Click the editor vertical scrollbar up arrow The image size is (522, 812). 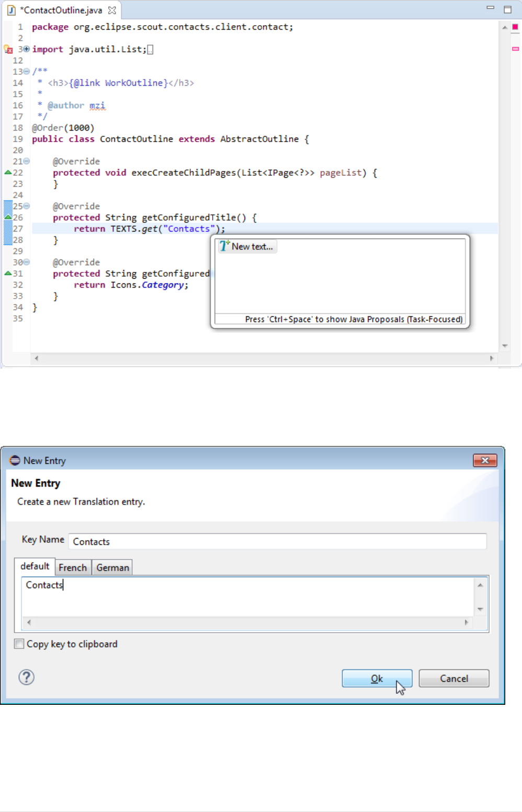(x=505, y=27)
